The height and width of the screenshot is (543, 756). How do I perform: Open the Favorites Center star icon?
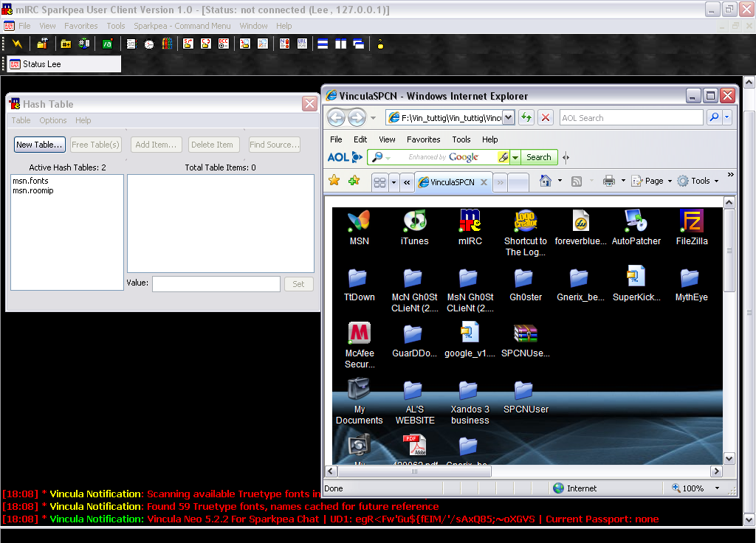coord(334,181)
